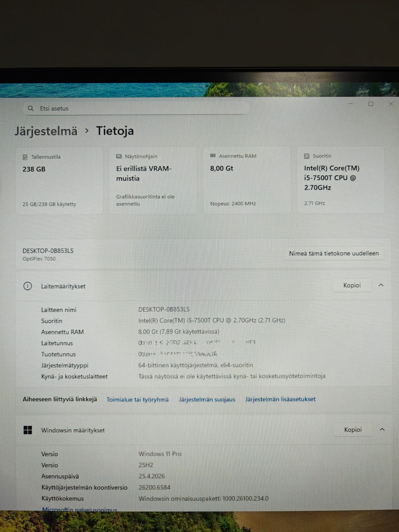Minimize the settings window
This screenshot has width=399, height=532.
351,104
